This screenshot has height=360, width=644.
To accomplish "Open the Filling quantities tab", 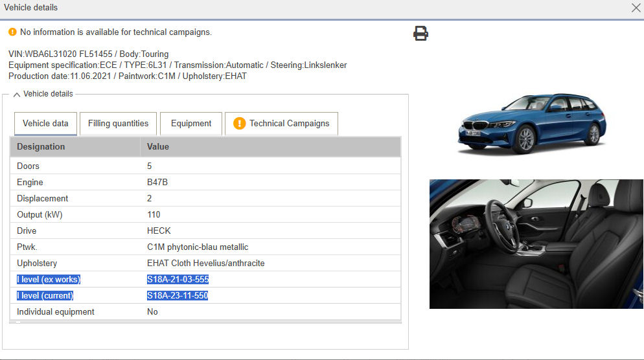I will 118,123.
